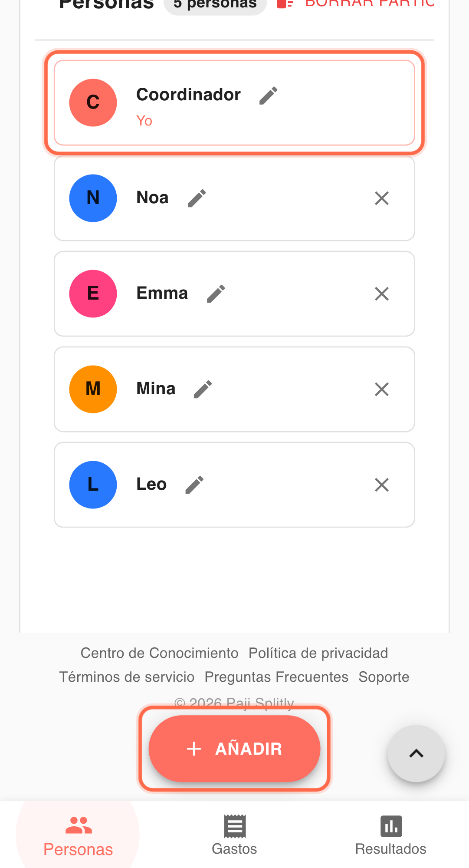Viewport: 469px width, 868px height.
Task: Open Preguntas Frecuentes link
Action: [276, 677]
